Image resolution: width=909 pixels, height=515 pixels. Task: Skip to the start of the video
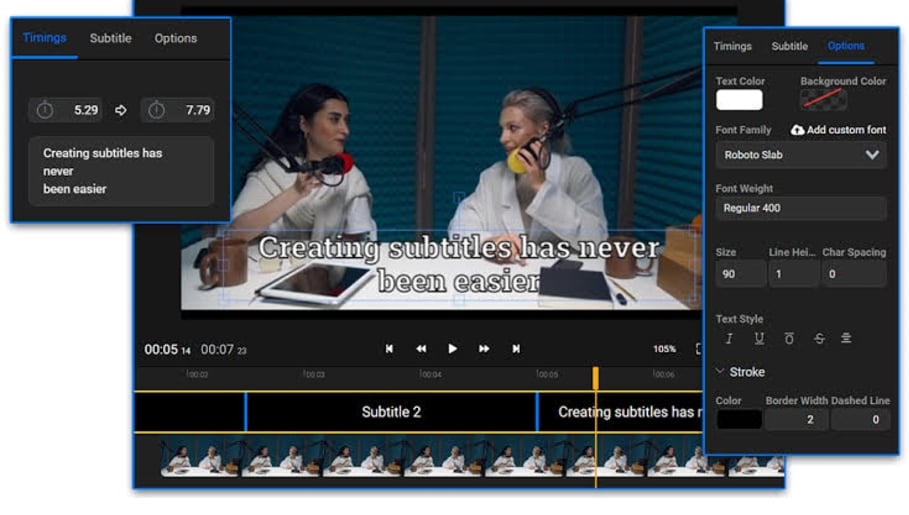click(389, 349)
